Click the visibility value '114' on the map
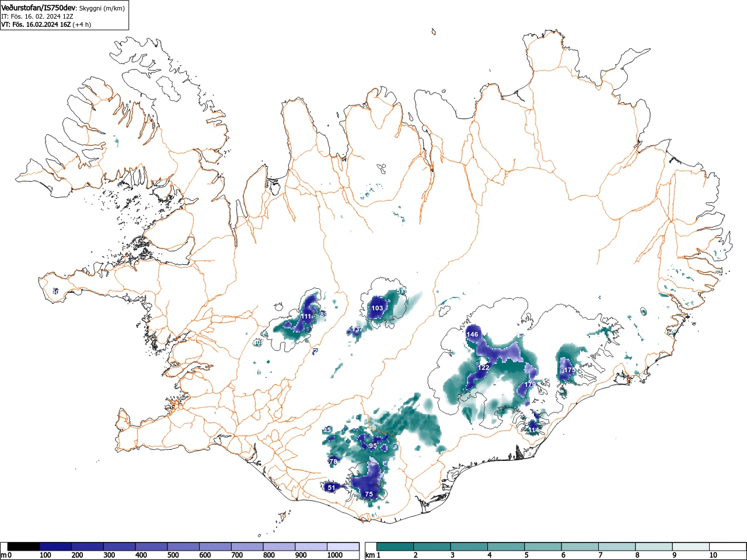 [x=534, y=430]
